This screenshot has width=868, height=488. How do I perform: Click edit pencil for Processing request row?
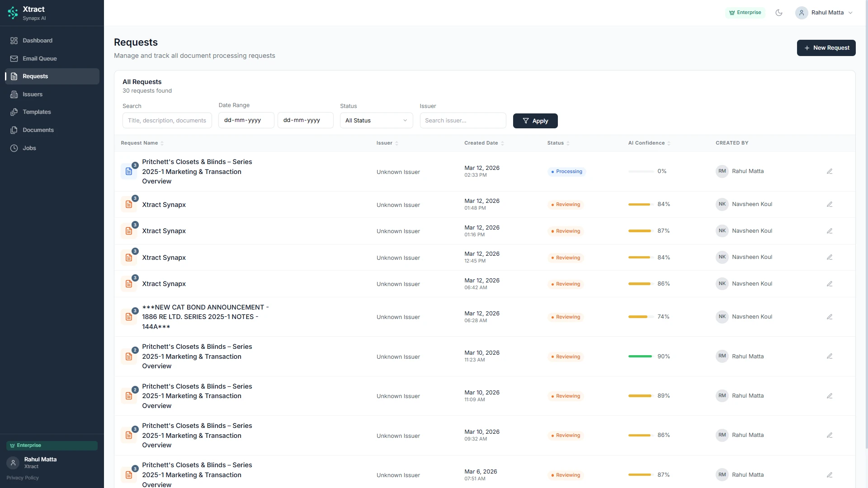click(x=830, y=171)
